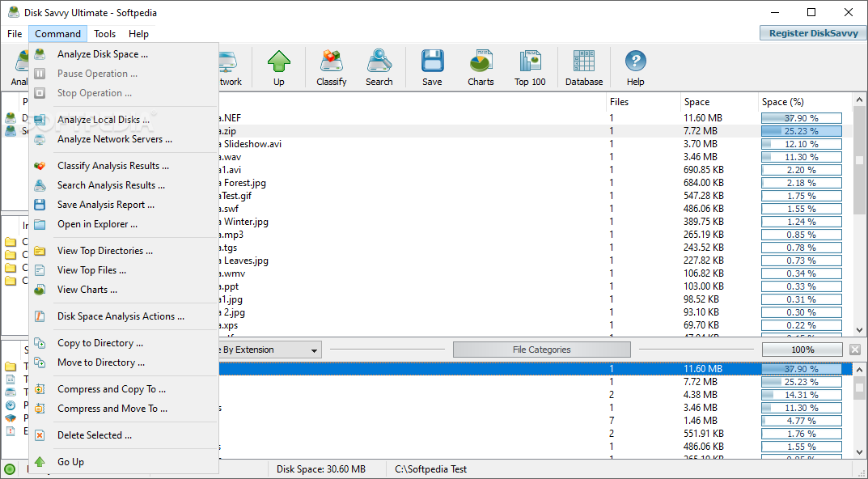Click the Up toolbar icon
This screenshot has height=479, width=868.
(278, 67)
